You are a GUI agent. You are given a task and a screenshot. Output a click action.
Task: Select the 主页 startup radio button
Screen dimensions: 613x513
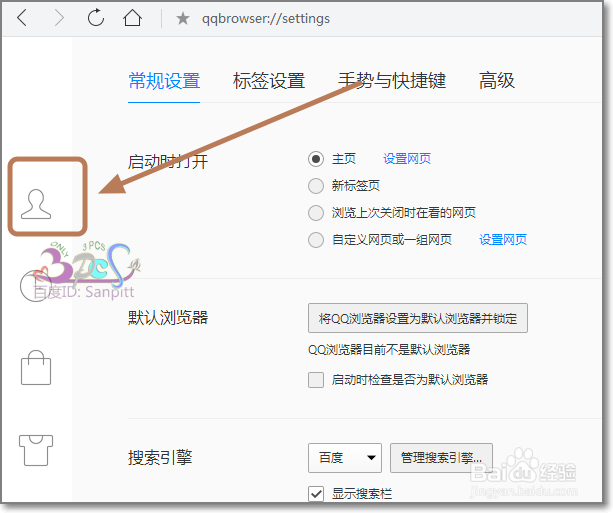coord(316,159)
